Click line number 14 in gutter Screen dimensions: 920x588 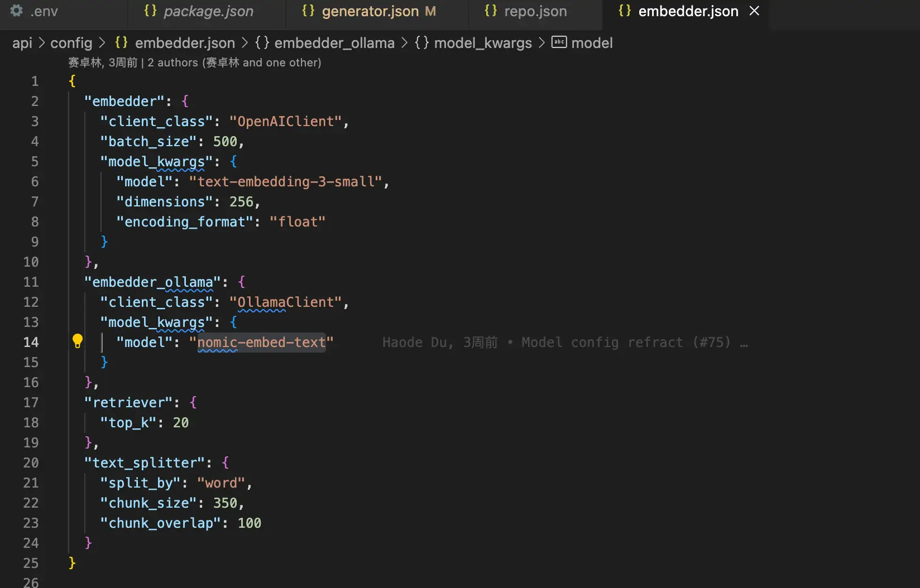click(31, 342)
